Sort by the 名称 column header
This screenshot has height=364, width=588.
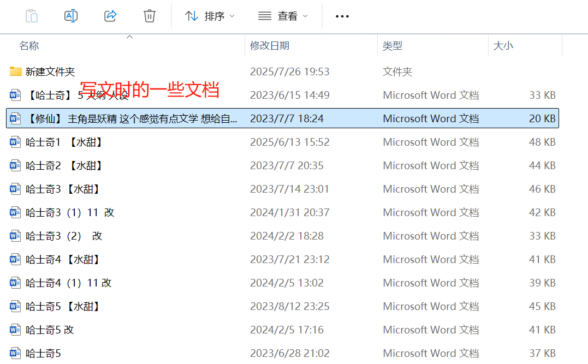[29, 46]
